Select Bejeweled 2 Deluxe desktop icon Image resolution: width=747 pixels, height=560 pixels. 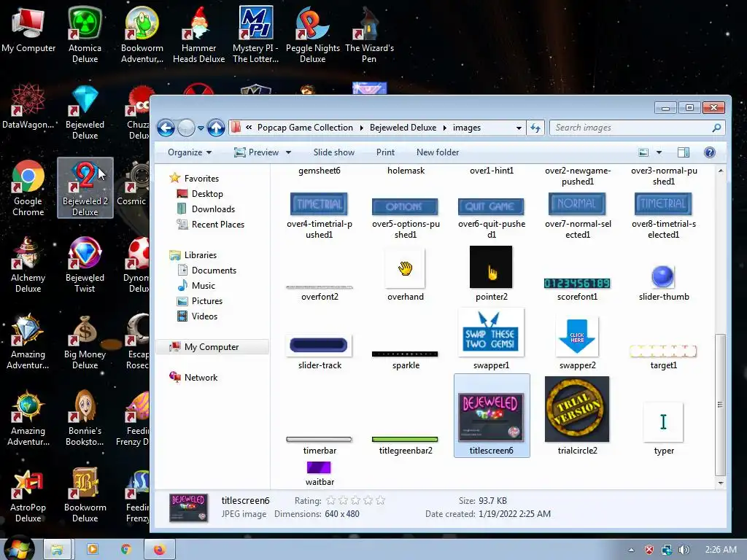click(85, 188)
